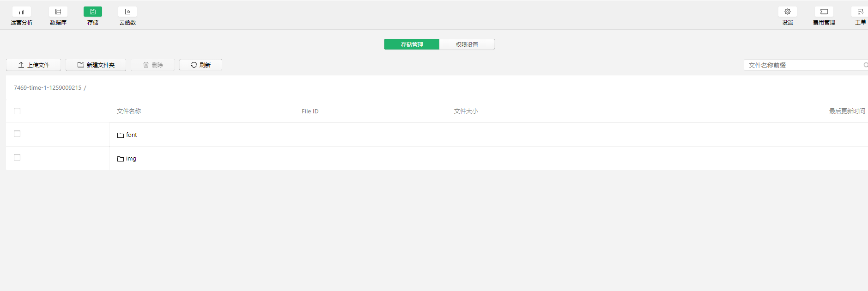Viewport: 868px width, 291px height.
Task: Check the img folder row checkbox
Action: point(17,157)
